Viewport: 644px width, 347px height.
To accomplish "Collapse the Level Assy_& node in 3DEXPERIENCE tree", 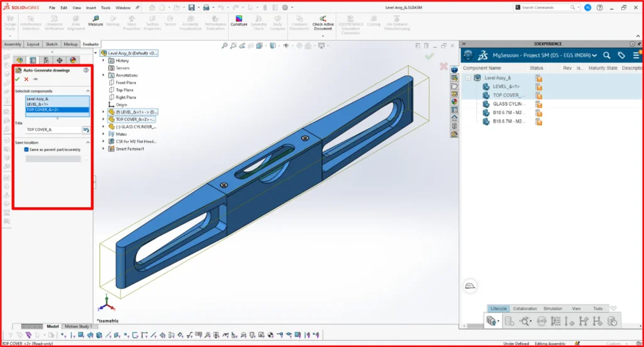I will pos(468,77).
